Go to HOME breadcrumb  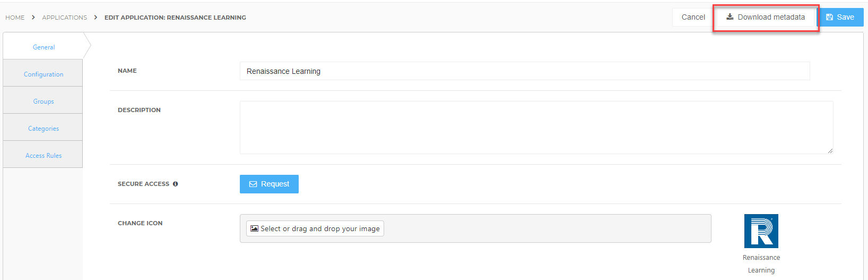15,18
